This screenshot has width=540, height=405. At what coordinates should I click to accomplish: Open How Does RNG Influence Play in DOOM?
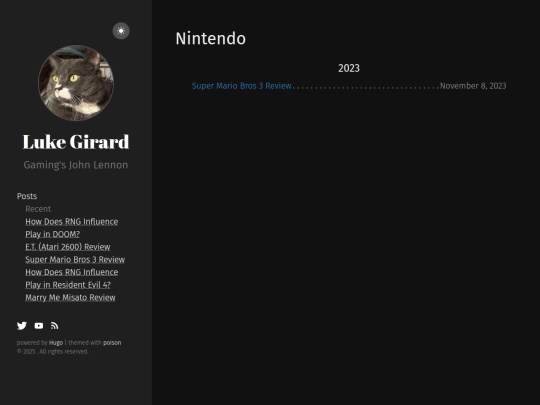point(72,228)
